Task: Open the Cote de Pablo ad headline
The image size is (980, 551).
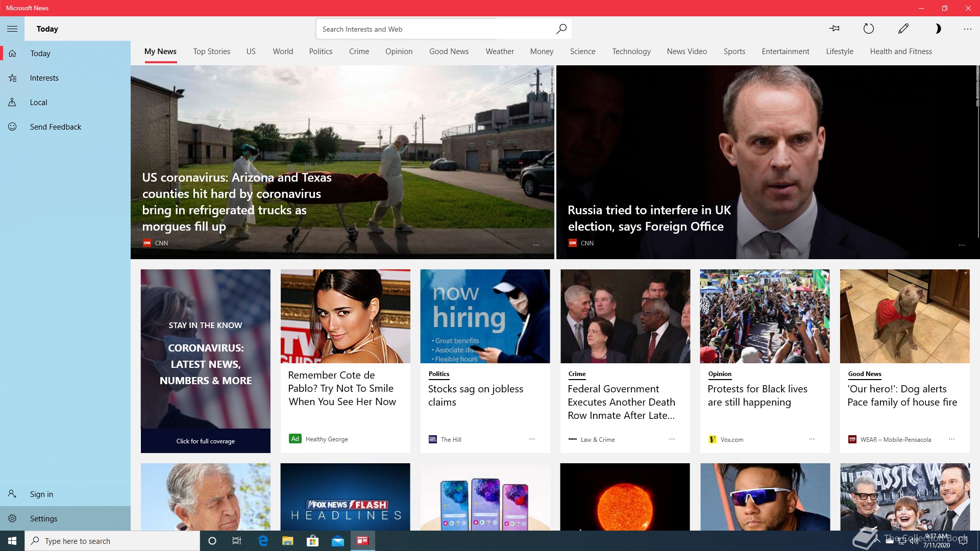Action: pos(342,388)
